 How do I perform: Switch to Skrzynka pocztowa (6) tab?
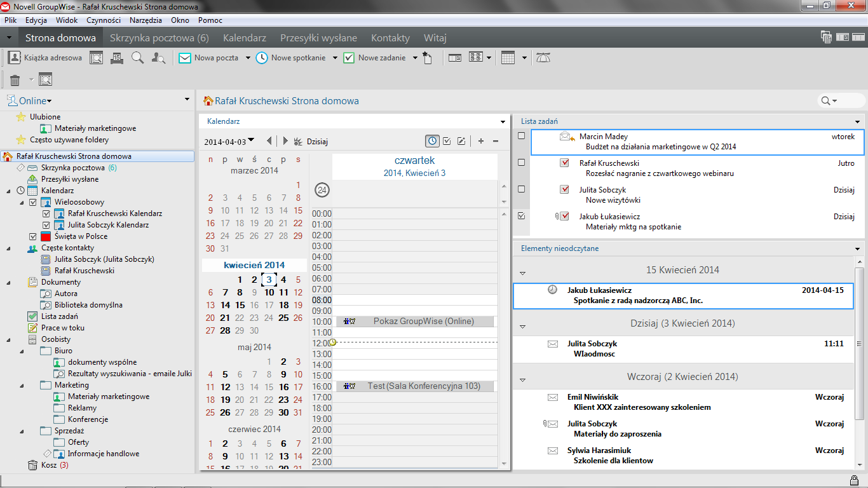[159, 38]
